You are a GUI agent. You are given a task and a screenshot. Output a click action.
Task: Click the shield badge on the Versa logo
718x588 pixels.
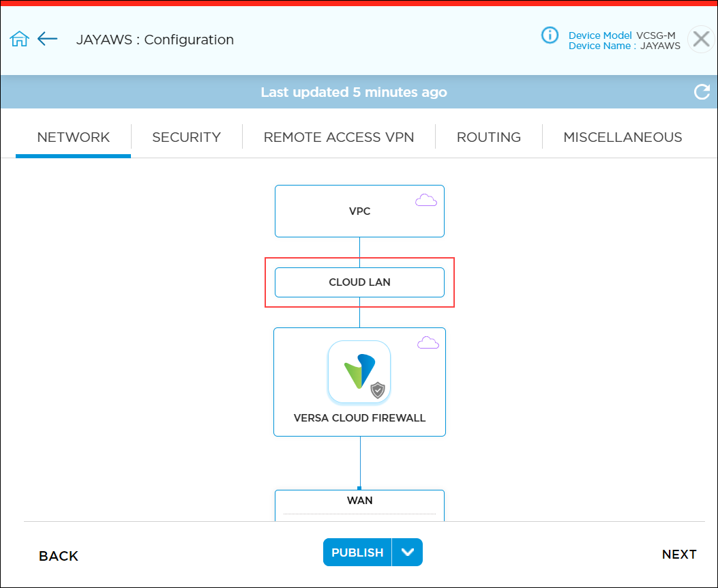[x=379, y=391]
